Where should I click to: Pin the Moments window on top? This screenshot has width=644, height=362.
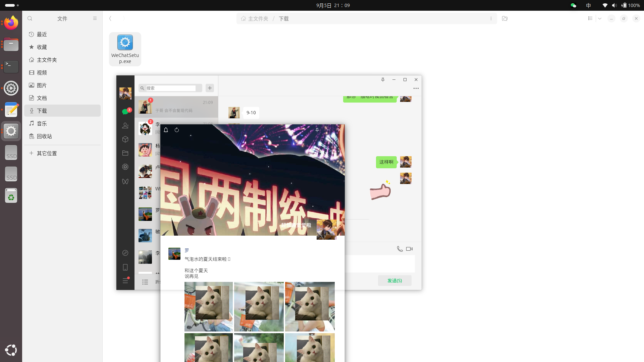pos(317,130)
